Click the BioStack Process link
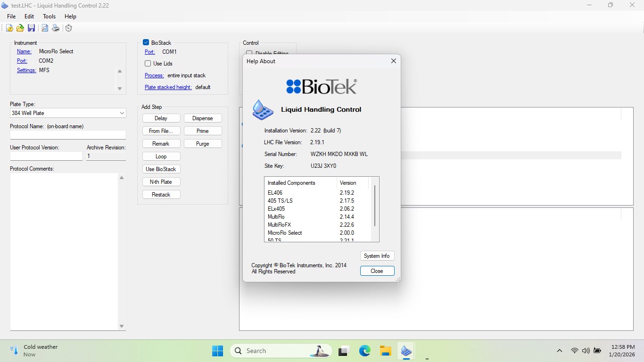Image resolution: width=644 pixels, height=362 pixels. 154,75
